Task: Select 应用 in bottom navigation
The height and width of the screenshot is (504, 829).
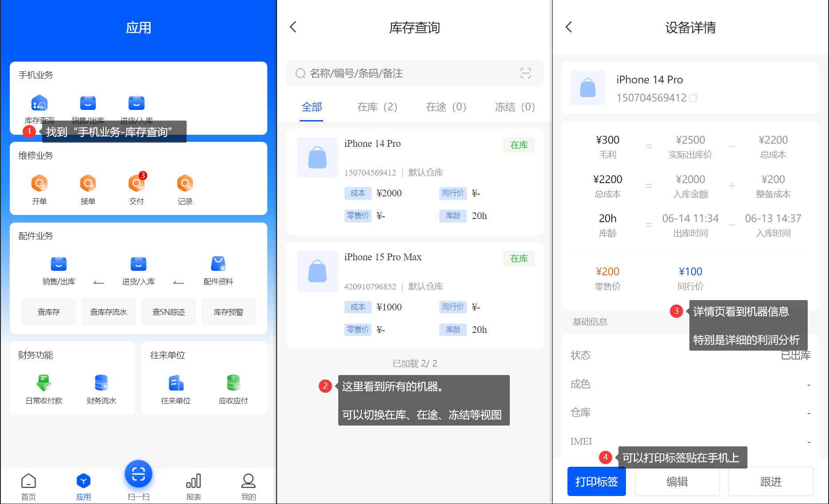Action: (83, 487)
